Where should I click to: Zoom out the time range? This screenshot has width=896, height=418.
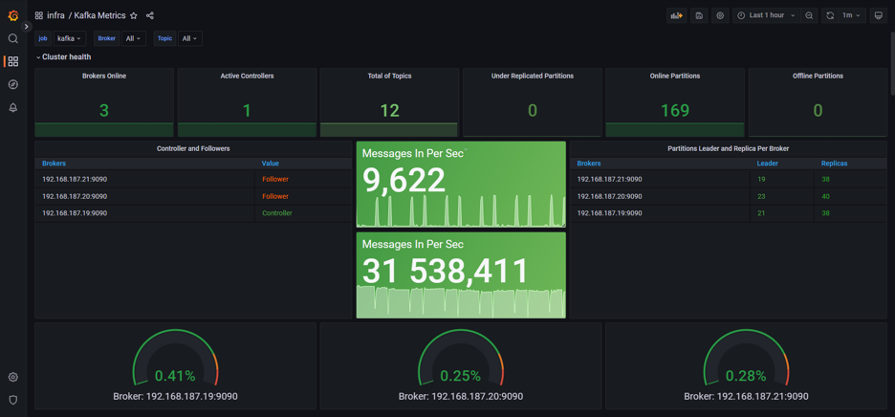pyautogui.click(x=809, y=15)
